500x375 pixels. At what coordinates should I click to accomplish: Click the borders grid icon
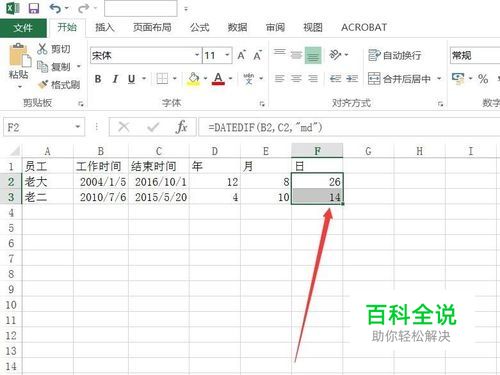(x=162, y=79)
